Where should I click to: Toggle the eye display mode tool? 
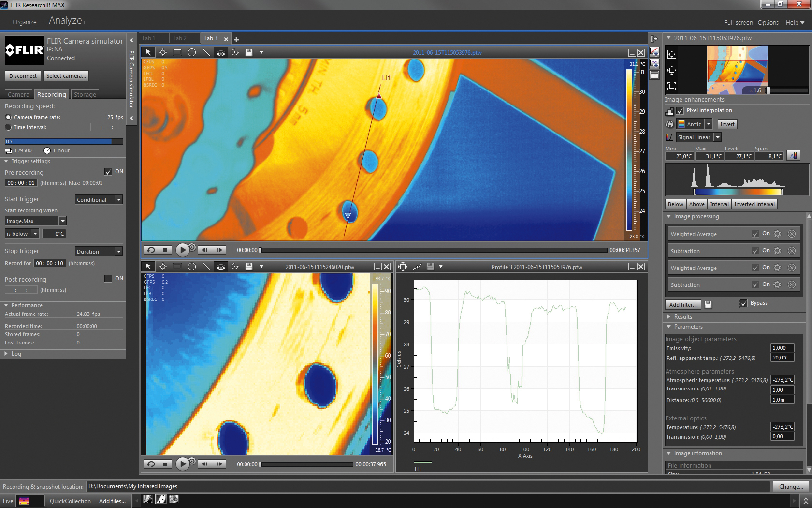point(221,52)
